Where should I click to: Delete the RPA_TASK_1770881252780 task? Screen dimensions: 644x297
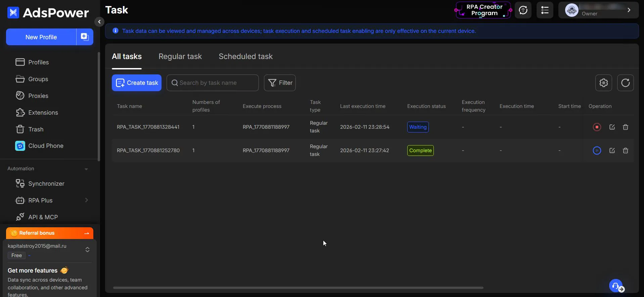coord(625,151)
